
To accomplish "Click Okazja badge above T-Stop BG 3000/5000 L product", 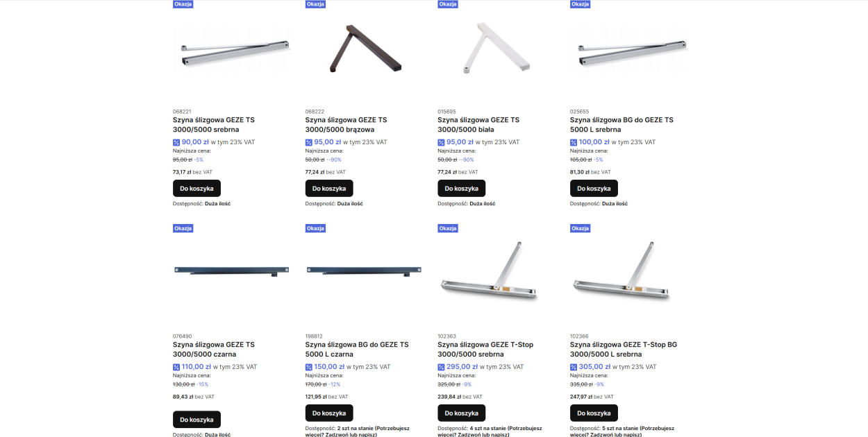I will 581,228.
